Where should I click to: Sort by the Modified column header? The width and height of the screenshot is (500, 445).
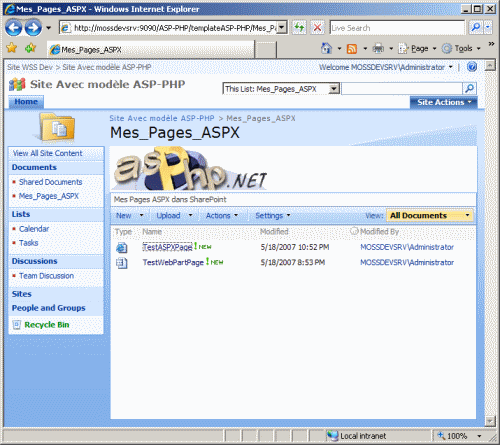coord(274,232)
